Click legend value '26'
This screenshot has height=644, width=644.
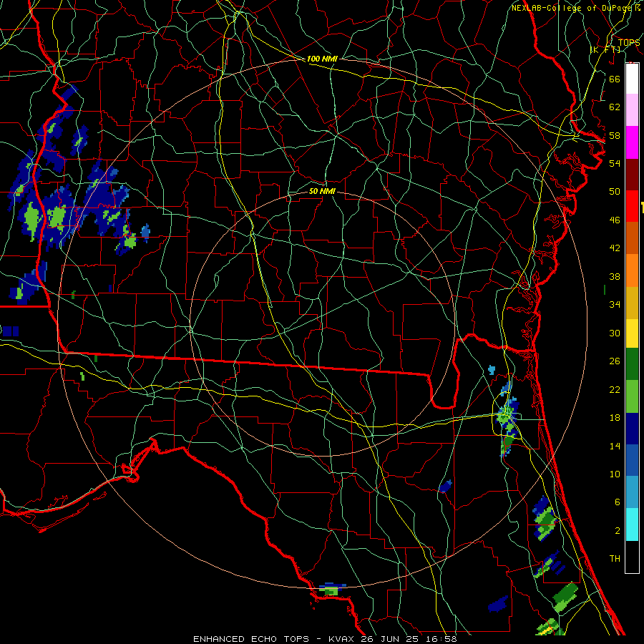pyautogui.click(x=615, y=361)
